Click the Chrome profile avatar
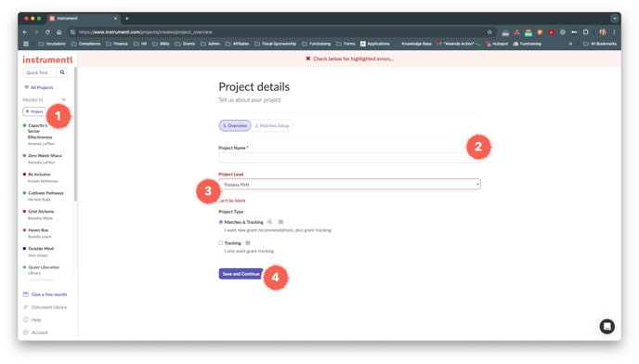 pyautogui.click(x=603, y=32)
